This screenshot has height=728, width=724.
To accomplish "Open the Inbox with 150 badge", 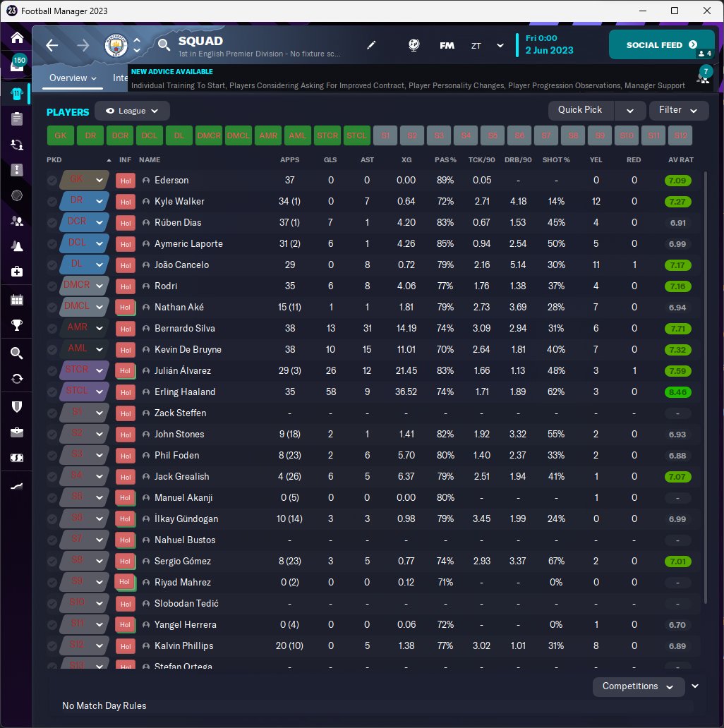I will point(17,63).
